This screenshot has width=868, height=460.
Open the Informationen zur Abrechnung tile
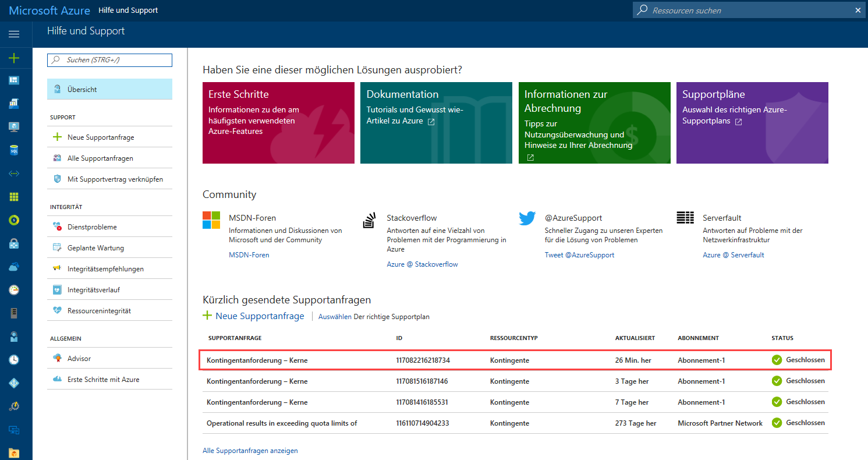pos(594,123)
